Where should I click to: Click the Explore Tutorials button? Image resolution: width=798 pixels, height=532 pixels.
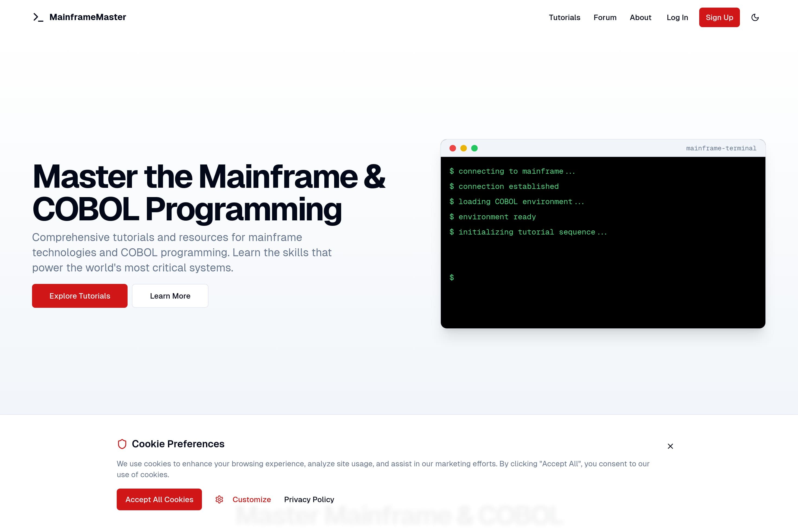[79, 296]
